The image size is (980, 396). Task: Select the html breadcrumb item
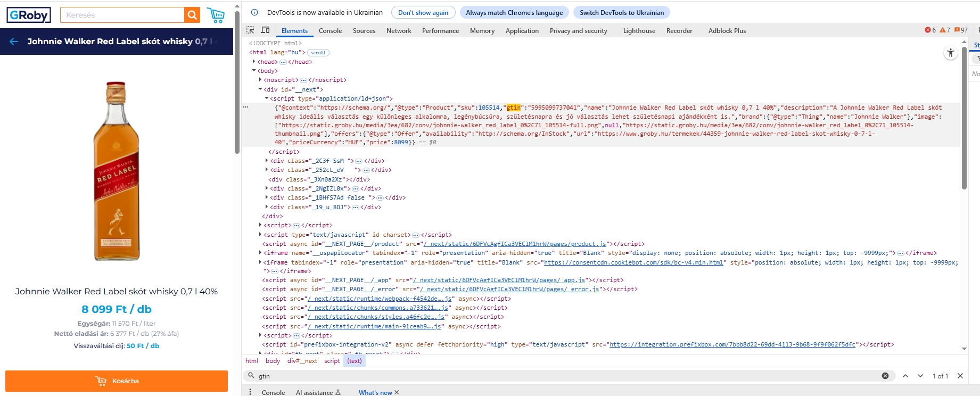point(252,361)
